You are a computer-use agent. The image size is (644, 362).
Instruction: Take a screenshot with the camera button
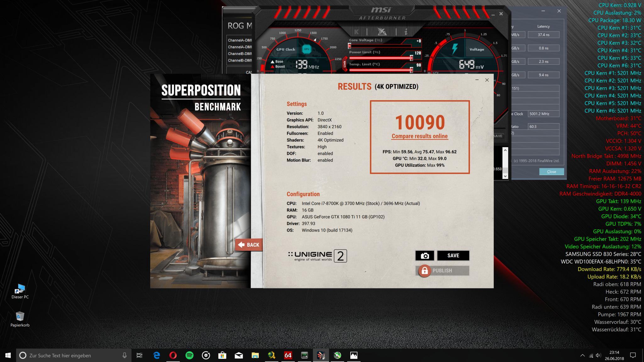[425, 256]
